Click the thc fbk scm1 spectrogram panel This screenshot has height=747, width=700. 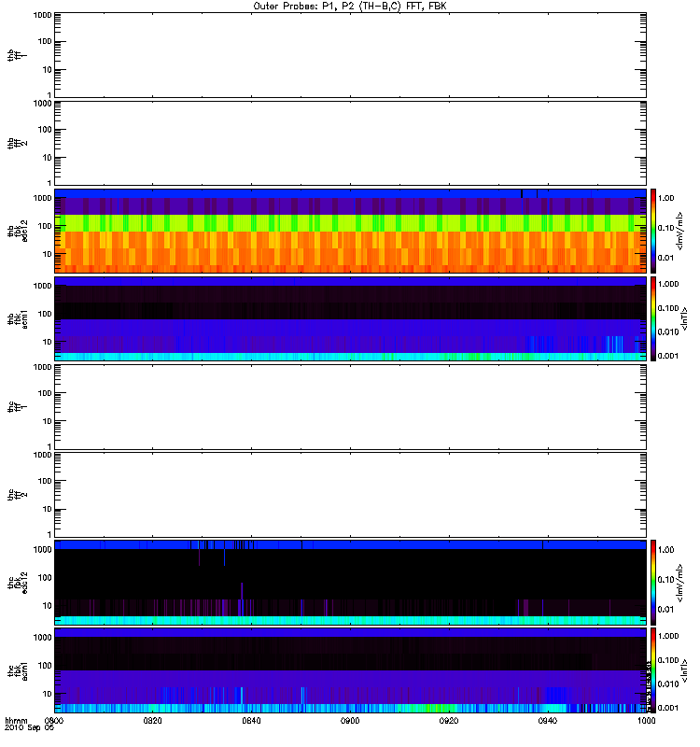[x=351, y=670]
